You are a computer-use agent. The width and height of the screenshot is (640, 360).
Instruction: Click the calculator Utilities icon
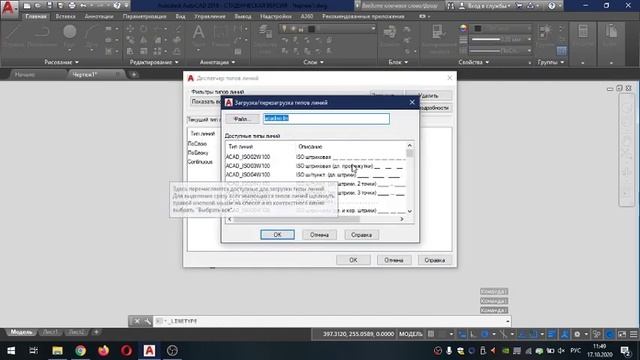tap(583, 32)
